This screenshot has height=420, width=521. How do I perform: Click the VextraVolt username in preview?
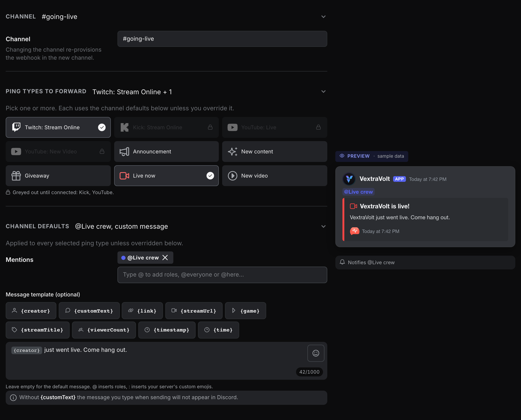(x=375, y=179)
